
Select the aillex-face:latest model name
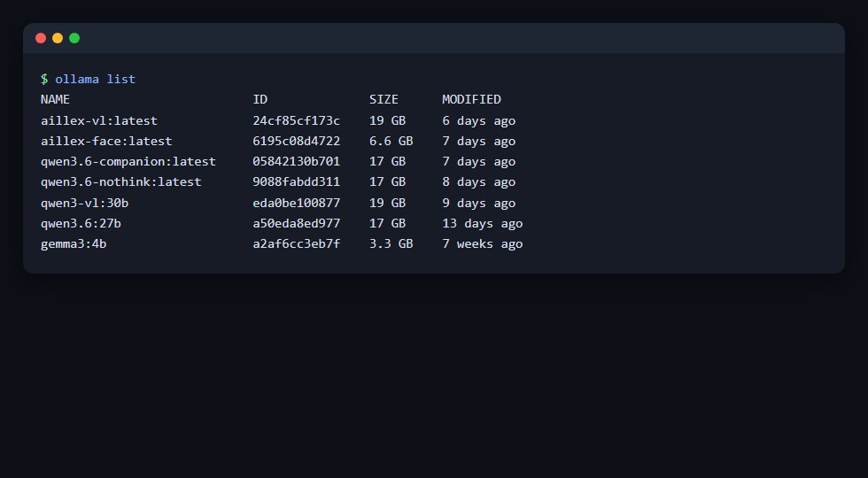coord(106,141)
